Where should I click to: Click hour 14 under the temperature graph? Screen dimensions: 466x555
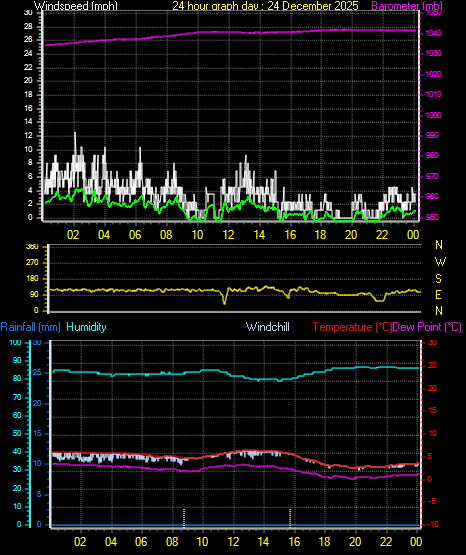263,542
